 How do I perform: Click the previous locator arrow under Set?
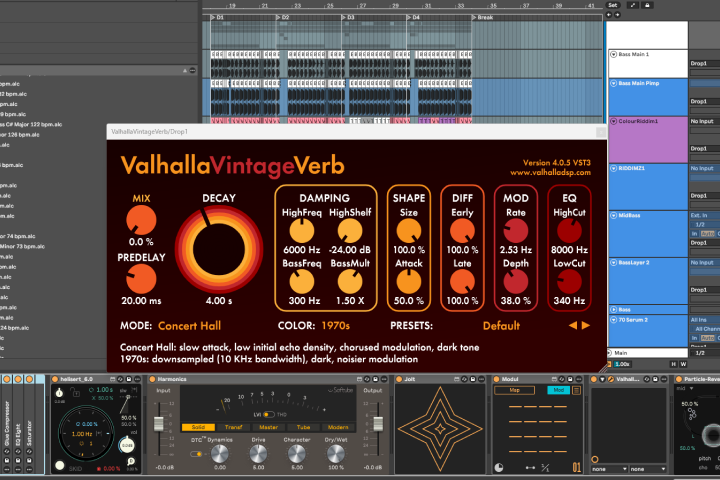click(609, 15)
